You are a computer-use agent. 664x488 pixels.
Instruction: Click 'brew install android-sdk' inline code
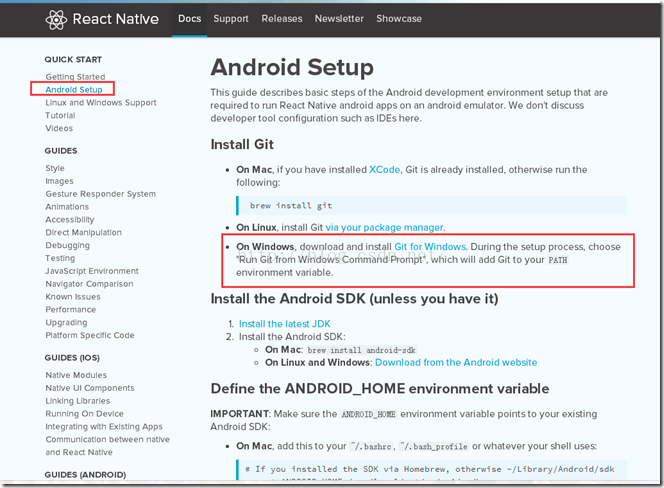pos(361,350)
